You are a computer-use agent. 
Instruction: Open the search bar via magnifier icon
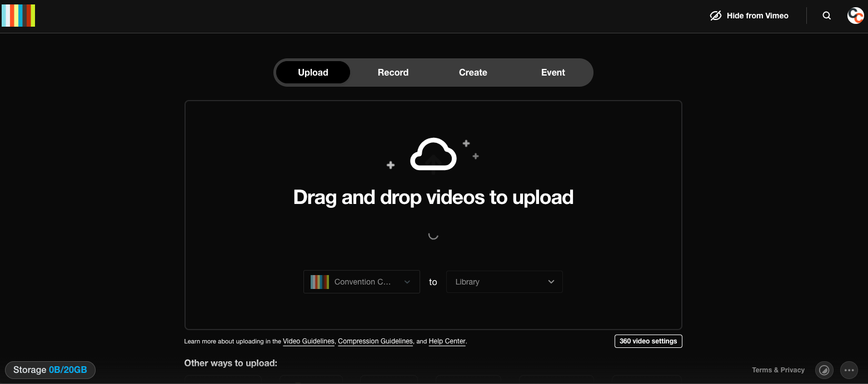[x=827, y=16]
